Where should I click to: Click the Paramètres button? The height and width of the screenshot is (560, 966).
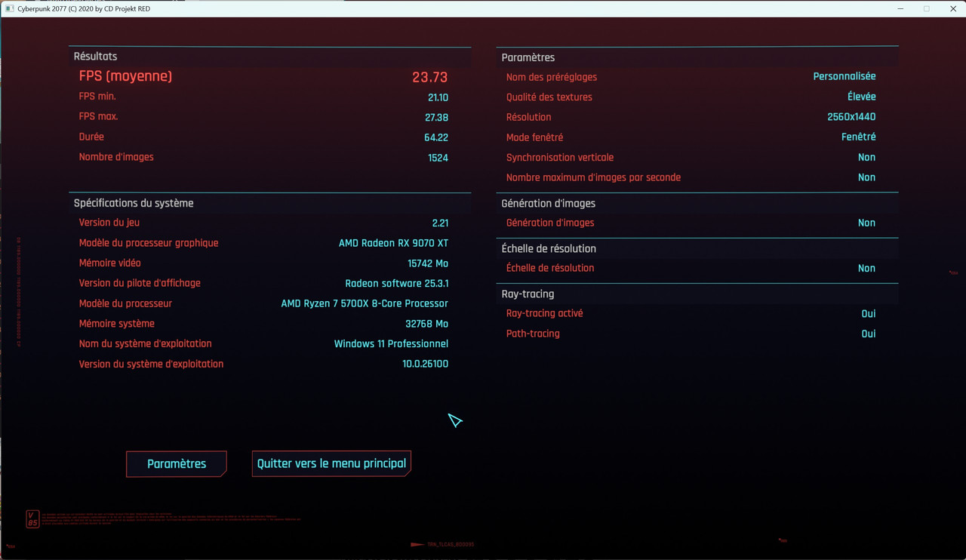pos(177,463)
